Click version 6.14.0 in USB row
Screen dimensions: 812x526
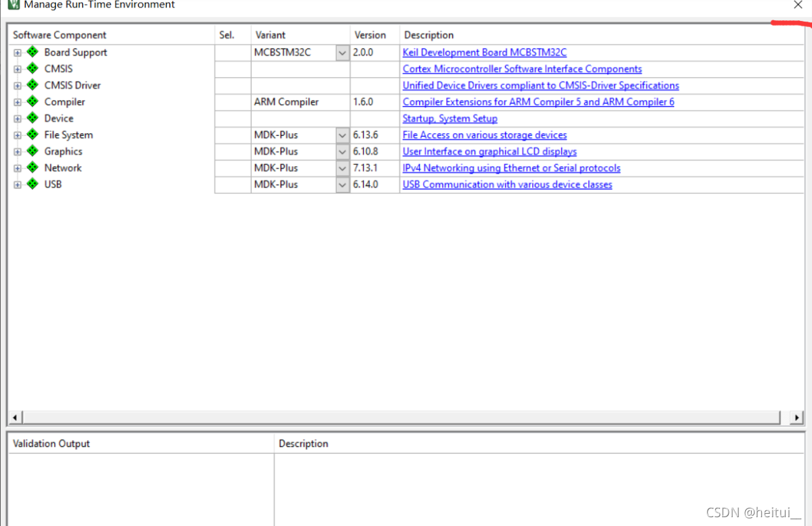[366, 185]
